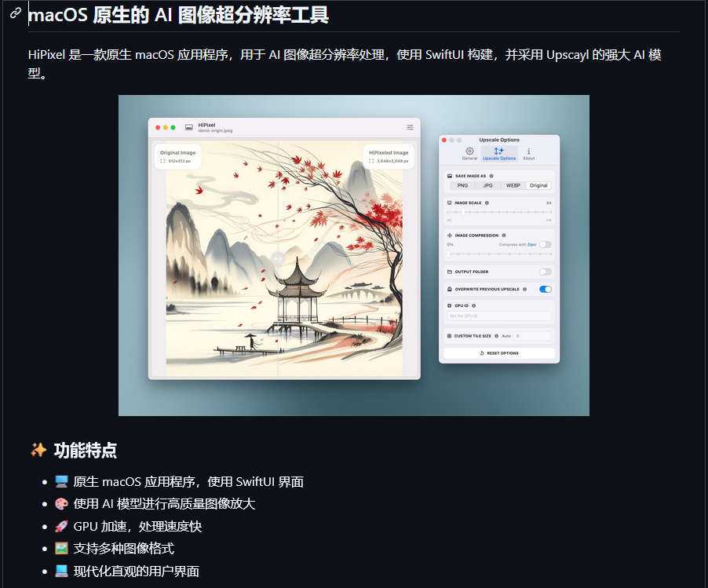The image size is (708, 588).
Task: Click the GPU ID input field
Action: [499, 316]
